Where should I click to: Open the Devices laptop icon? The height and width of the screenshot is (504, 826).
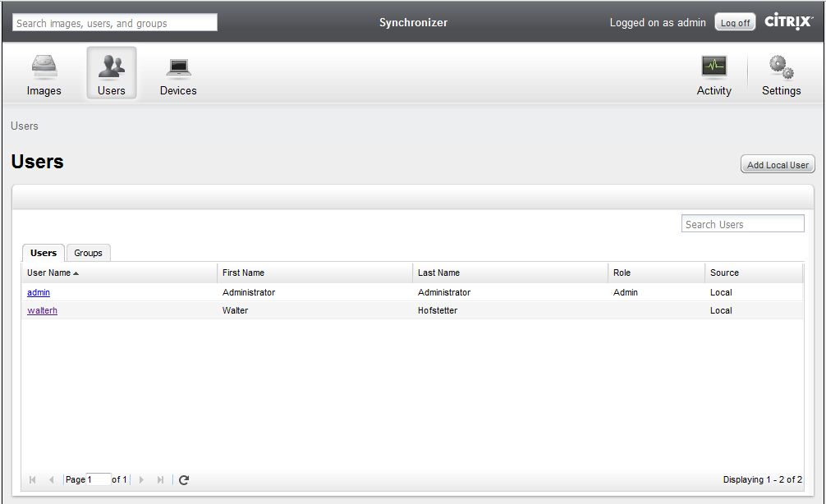[178, 67]
